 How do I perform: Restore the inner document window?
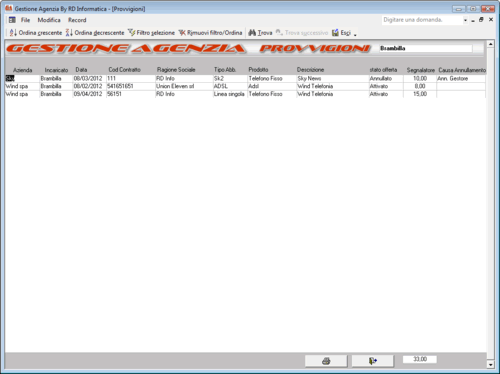coord(481,20)
